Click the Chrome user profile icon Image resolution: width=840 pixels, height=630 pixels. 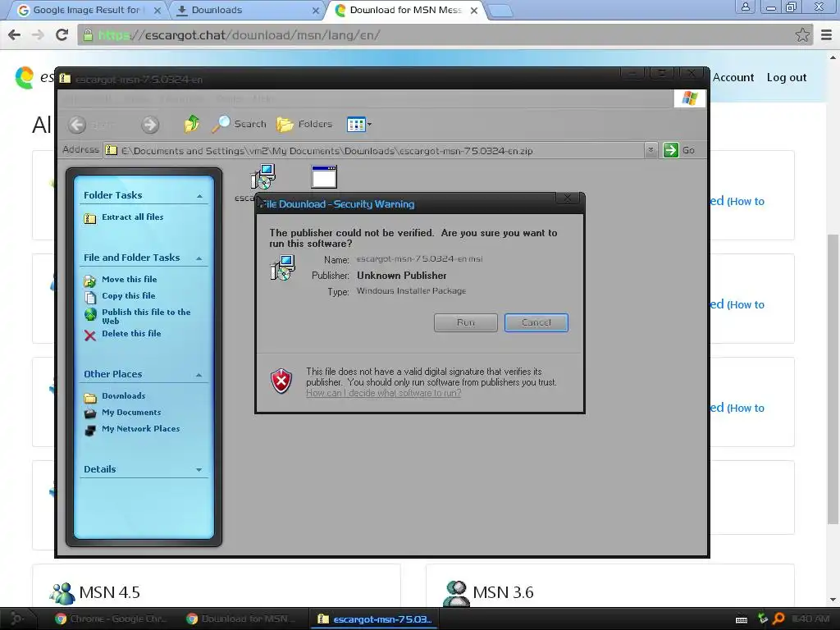tap(745, 7)
